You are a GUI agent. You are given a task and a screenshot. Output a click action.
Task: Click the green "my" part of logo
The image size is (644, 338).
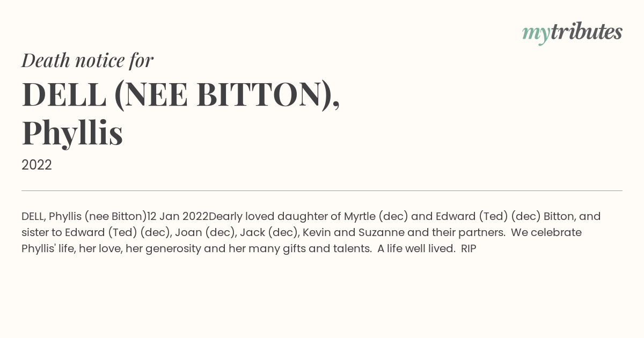(x=536, y=34)
